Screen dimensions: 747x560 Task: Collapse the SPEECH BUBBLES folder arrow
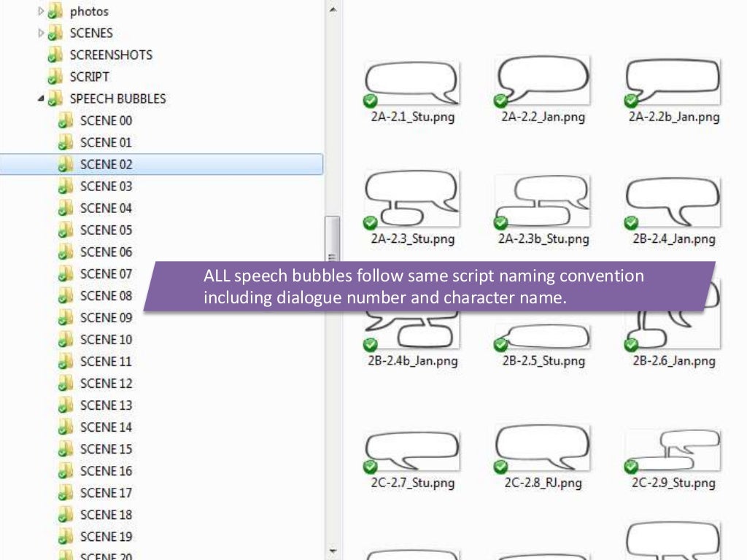tap(41, 98)
